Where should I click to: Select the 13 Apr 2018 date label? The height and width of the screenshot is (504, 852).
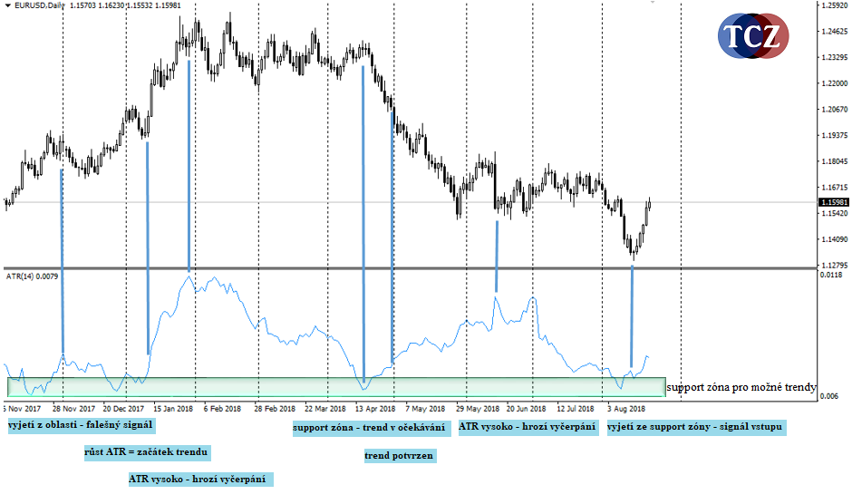pos(376,408)
